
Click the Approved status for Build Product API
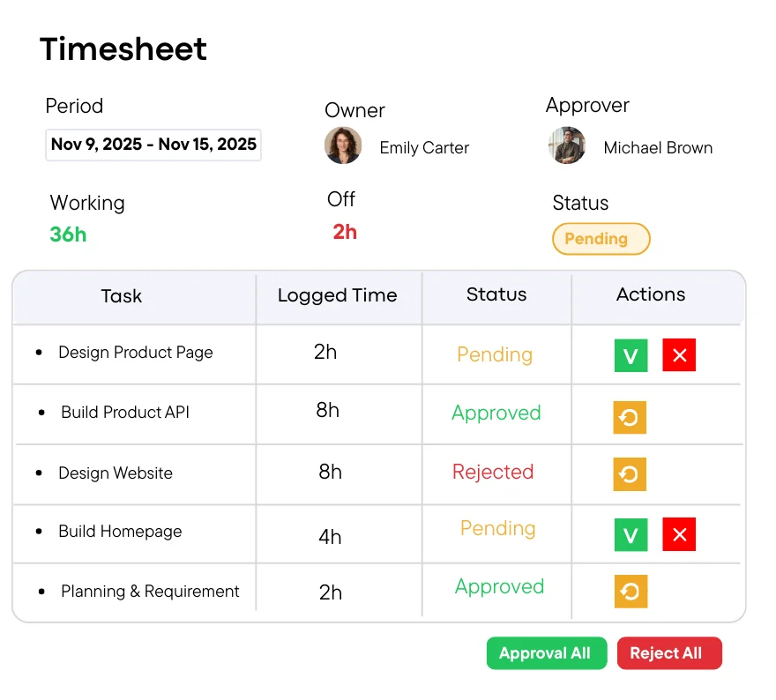click(496, 413)
